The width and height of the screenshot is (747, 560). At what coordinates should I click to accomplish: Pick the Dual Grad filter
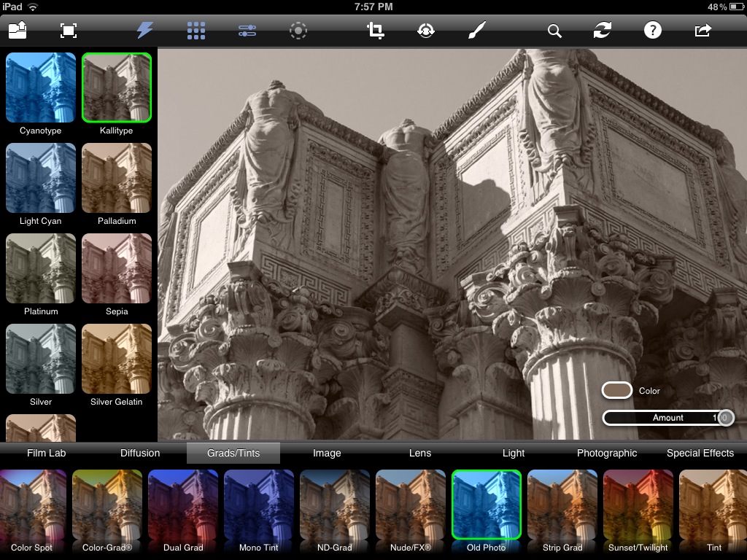pyautogui.click(x=183, y=505)
